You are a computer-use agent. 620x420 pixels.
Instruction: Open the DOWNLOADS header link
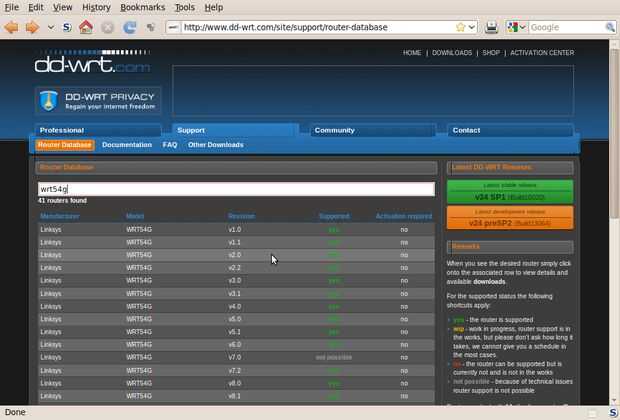[452, 53]
